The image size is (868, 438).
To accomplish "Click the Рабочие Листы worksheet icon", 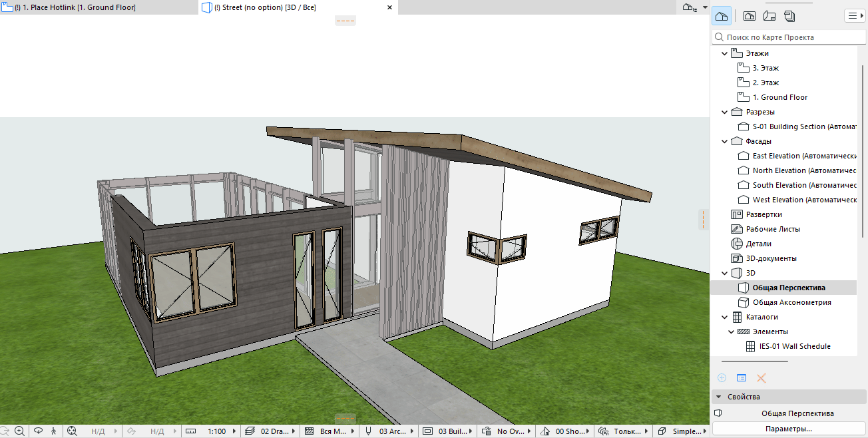I will [x=737, y=229].
